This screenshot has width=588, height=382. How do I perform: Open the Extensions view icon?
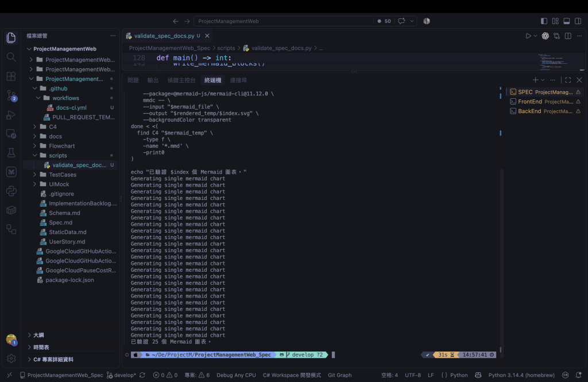(x=11, y=76)
